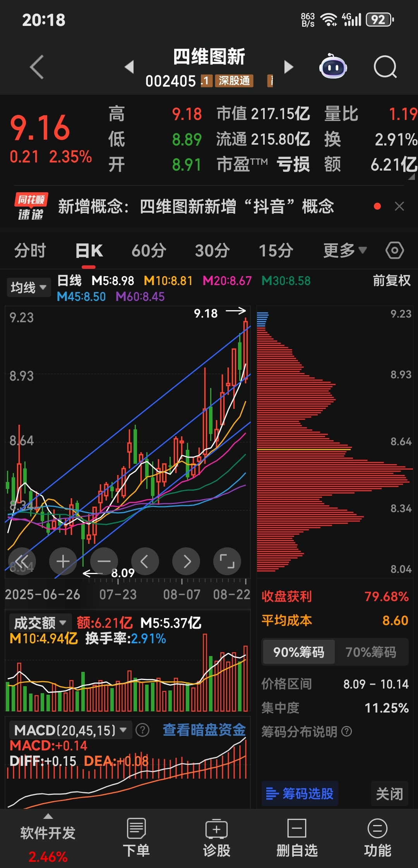Image resolution: width=418 pixels, height=868 pixels.
Task: Open the 成交额 indicator dropdown
Action: click(40, 623)
